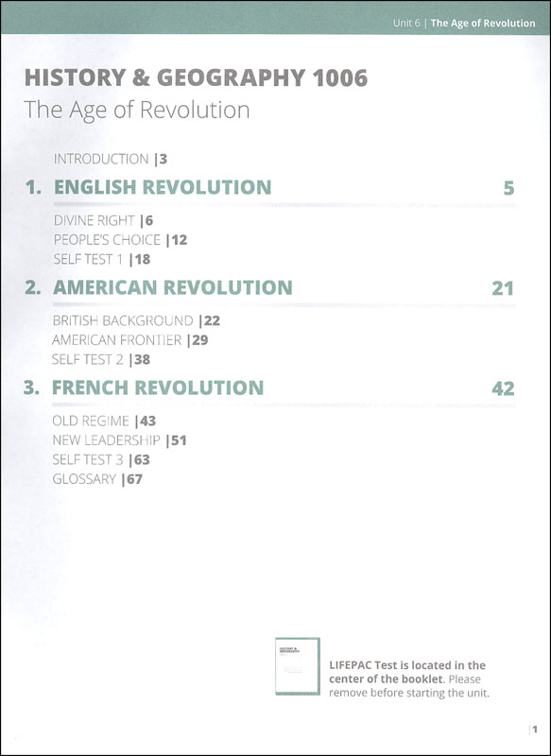The width and height of the screenshot is (551, 756).
Task: Click the page number 5 beside English Revolution
Action: (509, 188)
